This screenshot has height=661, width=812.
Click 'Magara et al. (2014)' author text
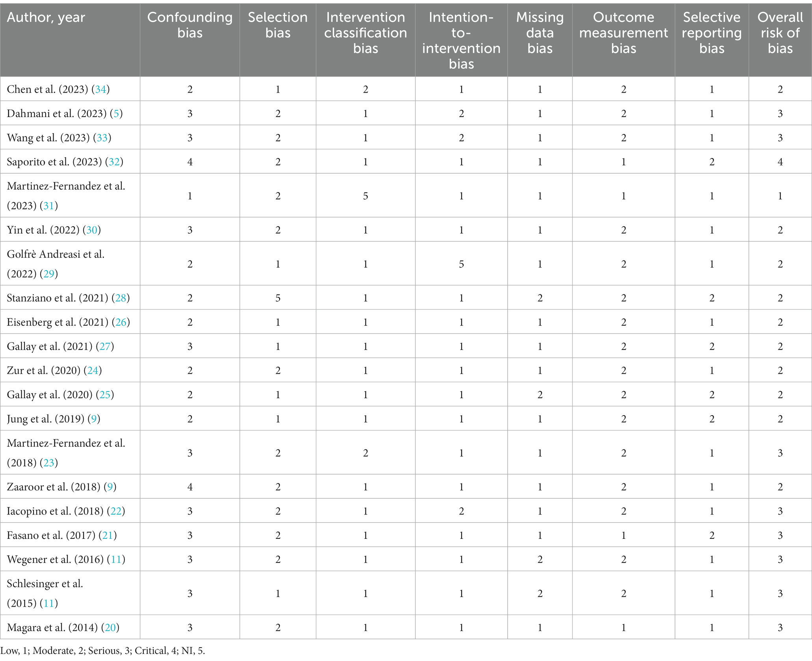click(x=52, y=627)
